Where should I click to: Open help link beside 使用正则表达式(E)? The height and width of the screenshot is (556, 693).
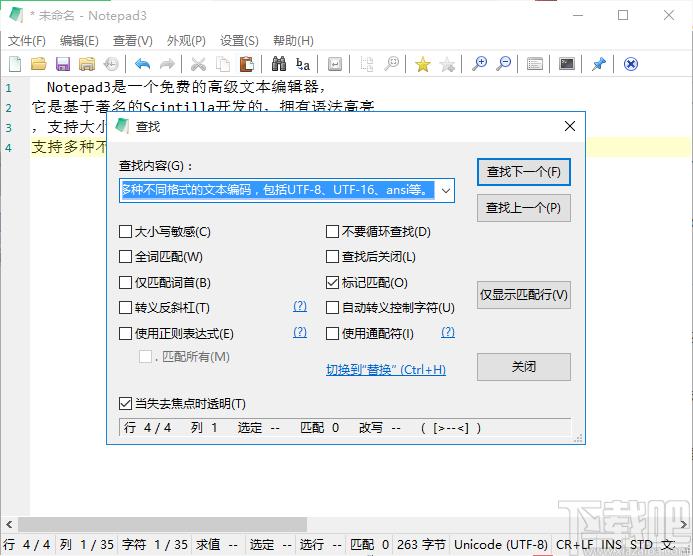coord(300,332)
